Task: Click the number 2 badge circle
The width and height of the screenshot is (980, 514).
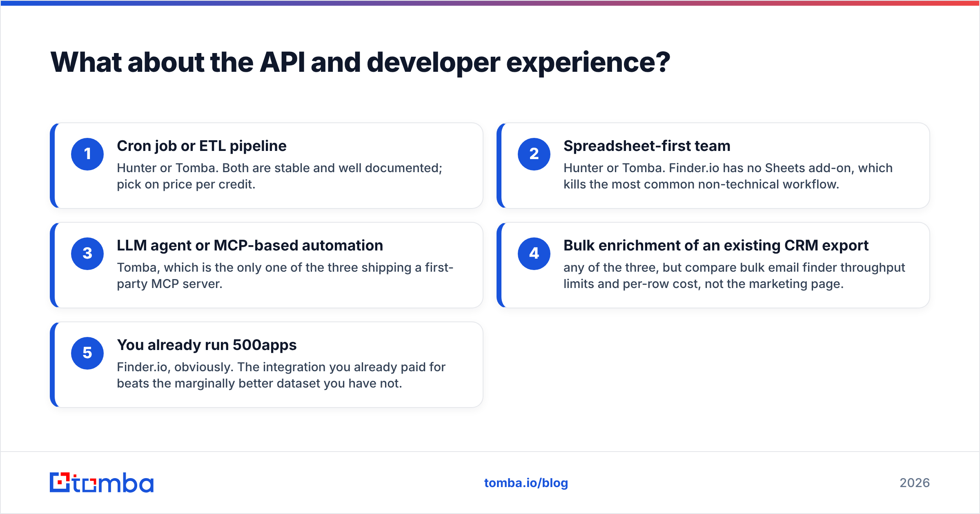Action: click(534, 154)
